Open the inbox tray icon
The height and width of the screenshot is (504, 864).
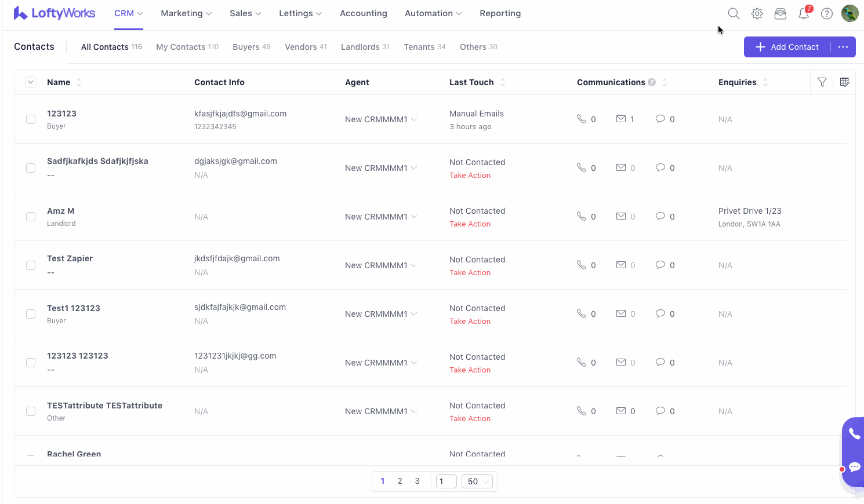tap(780, 13)
